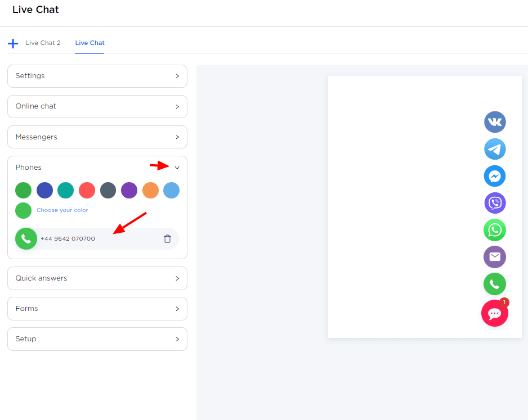Click the red chat bubble widget button
Viewport: 528px width, 420px height.
click(x=495, y=313)
